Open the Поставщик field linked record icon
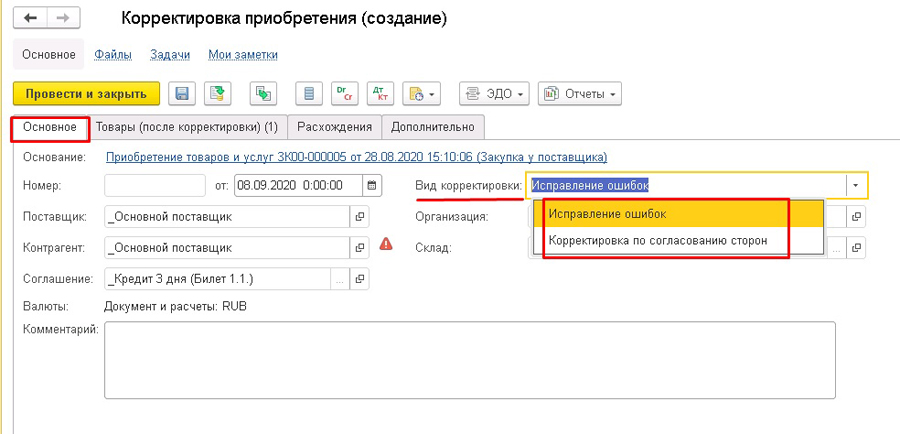The height and width of the screenshot is (434, 900). [x=360, y=216]
